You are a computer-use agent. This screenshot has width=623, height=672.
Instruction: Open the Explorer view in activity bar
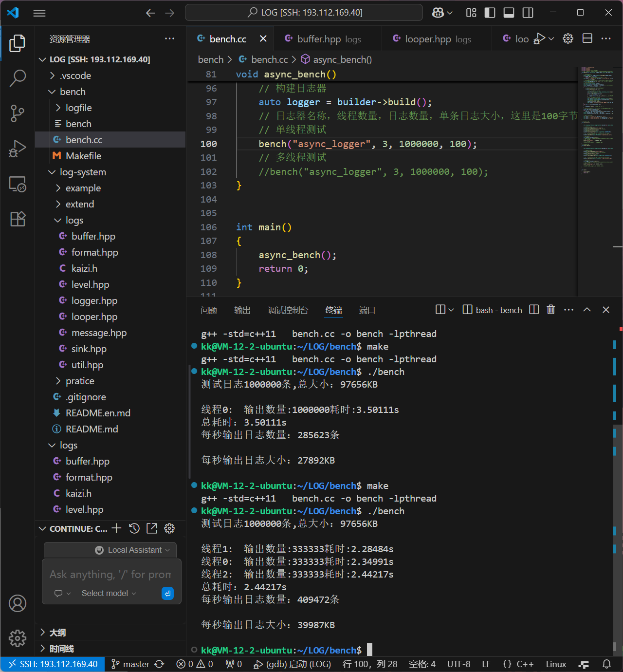(x=18, y=43)
